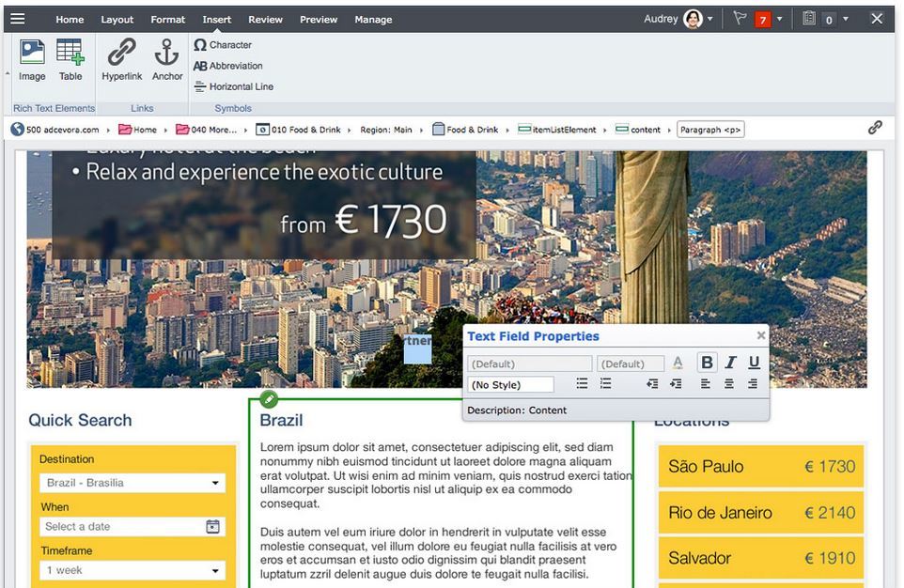
Task: Insert a Horizontal Line
Action: [233, 86]
